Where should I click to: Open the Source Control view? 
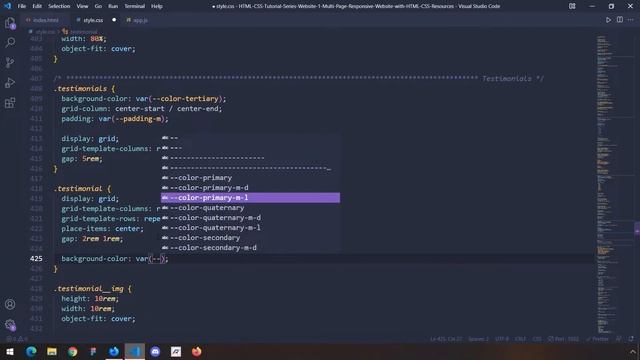coord(10,62)
